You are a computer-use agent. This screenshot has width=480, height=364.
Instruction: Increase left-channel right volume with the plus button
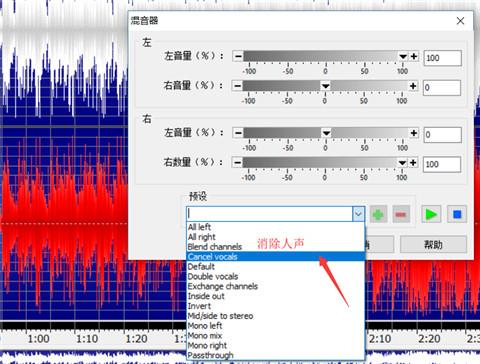click(x=413, y=86)
